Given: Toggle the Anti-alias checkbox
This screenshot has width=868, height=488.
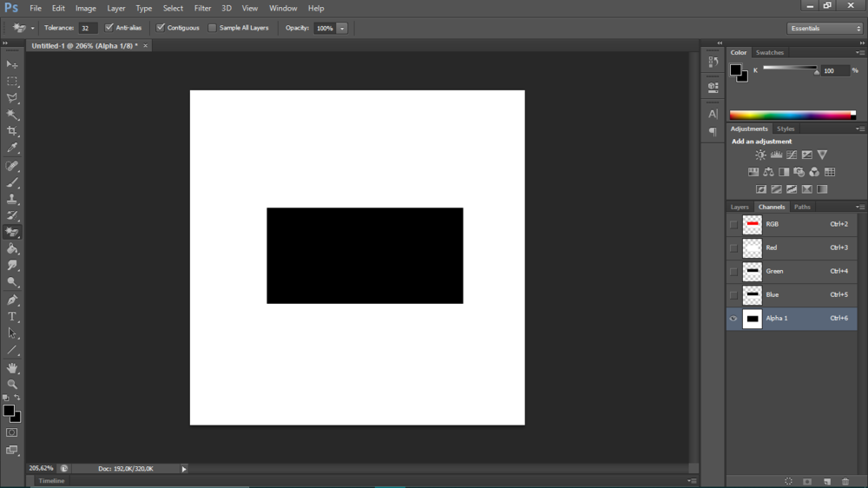Looking at the screenshot, I should (x=109, y=28).
